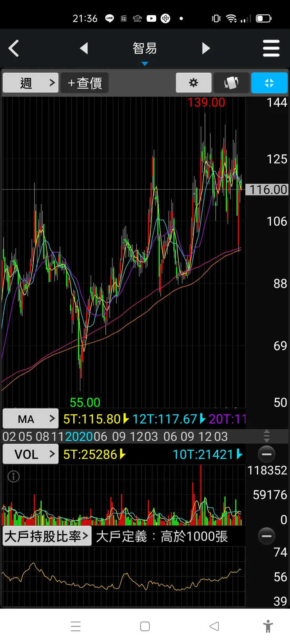Tap the 144 price axis label

(277, 103)
